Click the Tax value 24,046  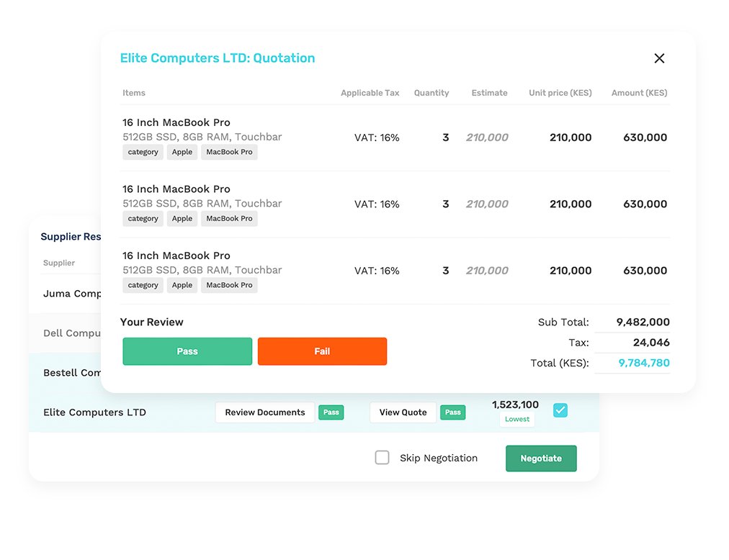[x=651, y=343]
